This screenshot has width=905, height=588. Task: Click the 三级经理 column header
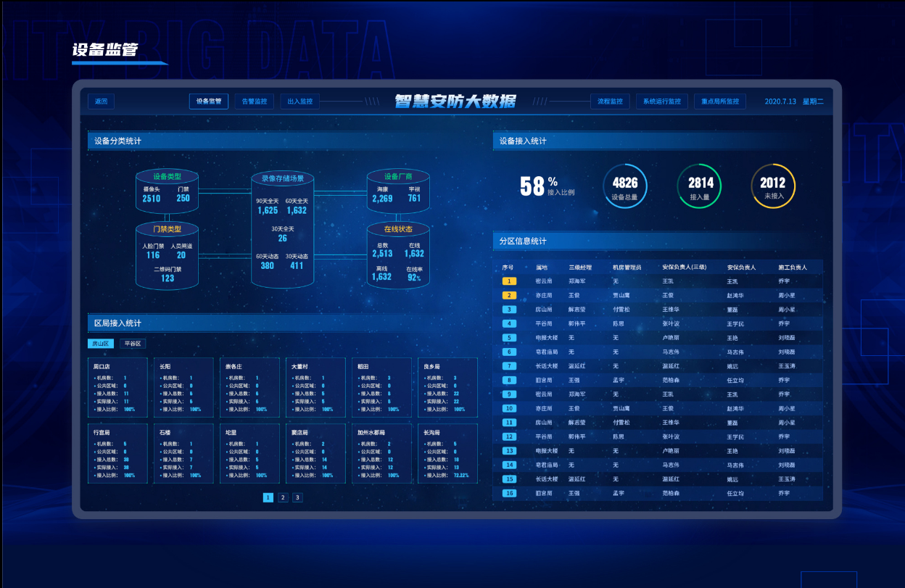pos(580,267)
